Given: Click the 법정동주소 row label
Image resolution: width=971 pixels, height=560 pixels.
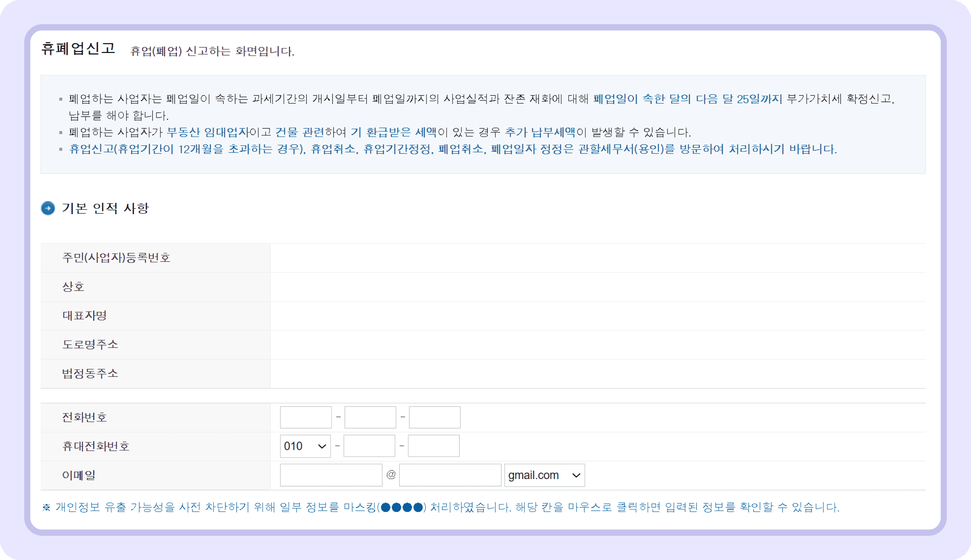Looking at the screenshot, I should (x=90, y=373).
